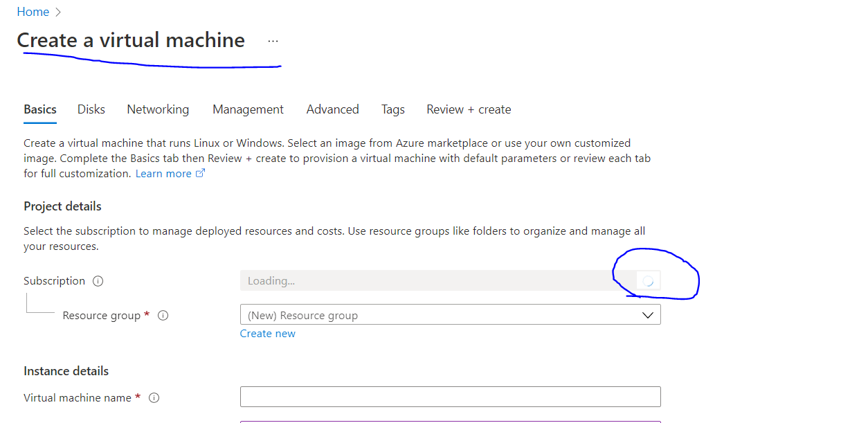868x423 pixels.
Task: Click the info icon next to Subscription
Action: click(98, 281)
